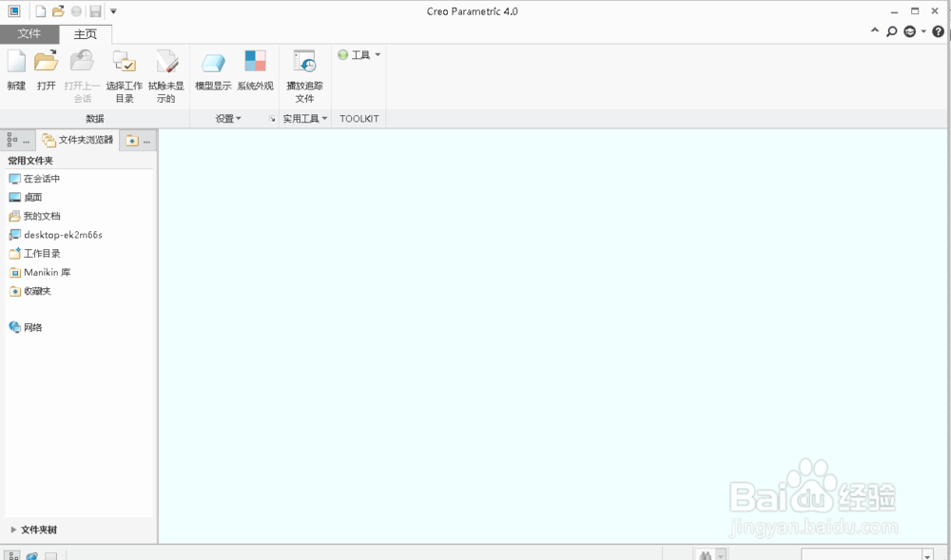Click the Creo application icon in title bar
This screenshot has height=560, width=951.
pos(14,10)
